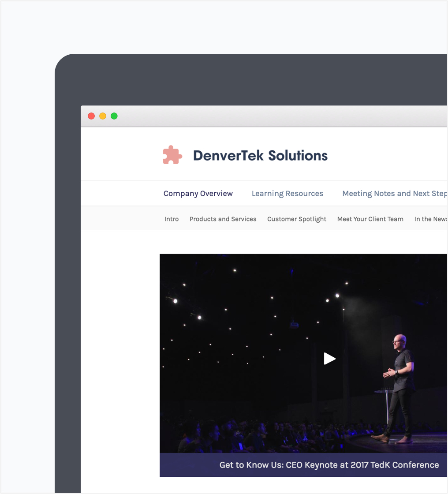448x494 pixels.
Task: Click the video caption about CEO Keynote
Action: pos(329,465)
